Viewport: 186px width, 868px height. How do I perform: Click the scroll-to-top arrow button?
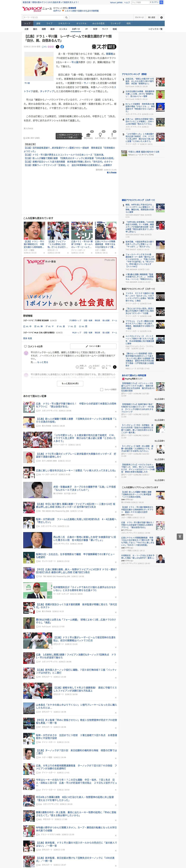[x=180, y=536]
